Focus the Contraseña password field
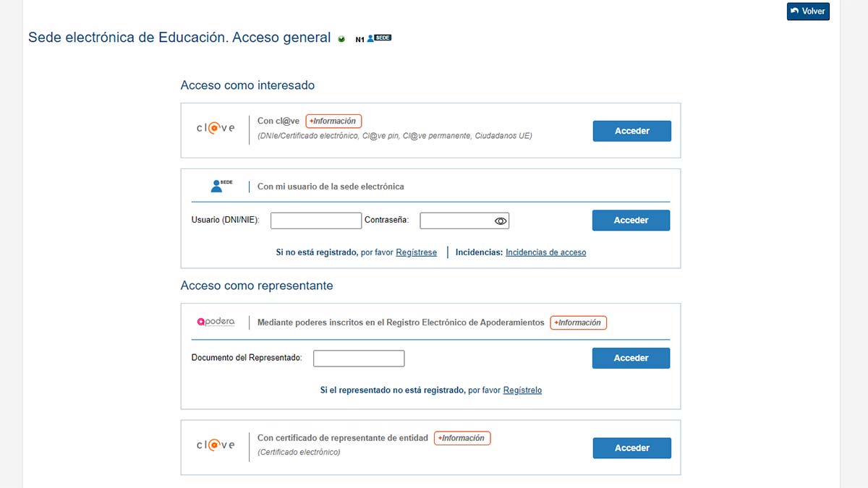 tap(456, 221)
